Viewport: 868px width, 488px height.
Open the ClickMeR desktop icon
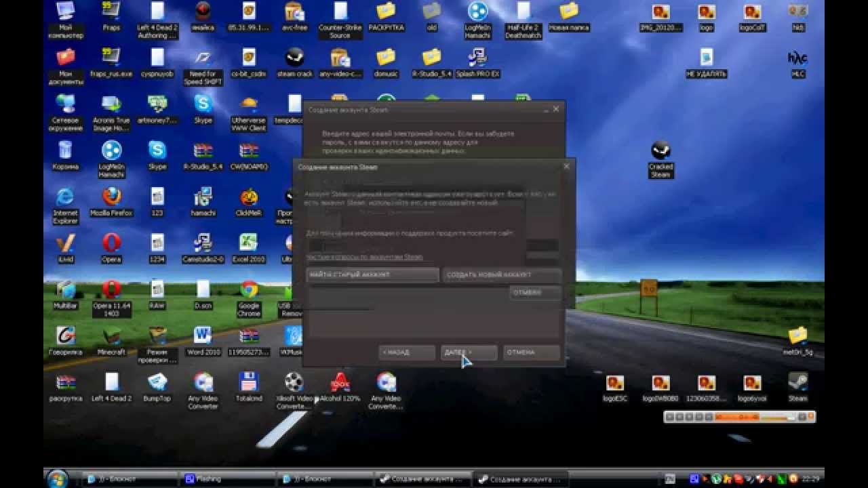pyautogui.click(x=249, y=202)
